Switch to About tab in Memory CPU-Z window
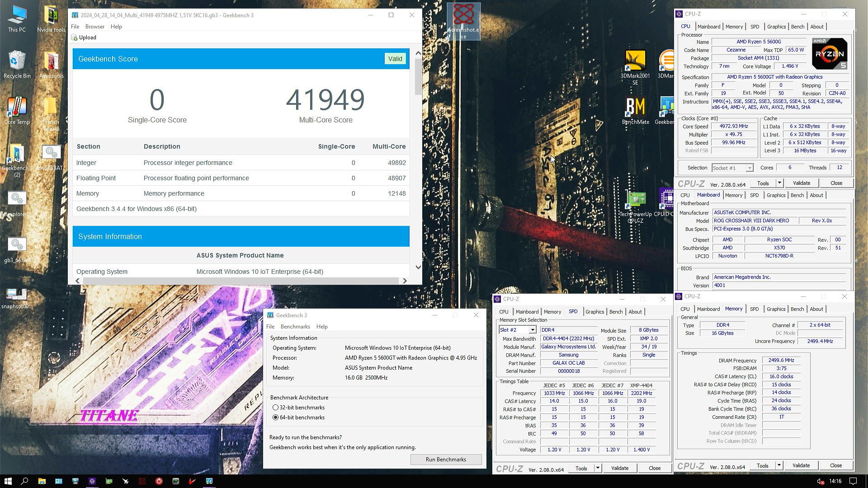This screenshot has height=488, width=868. point(816,309)
